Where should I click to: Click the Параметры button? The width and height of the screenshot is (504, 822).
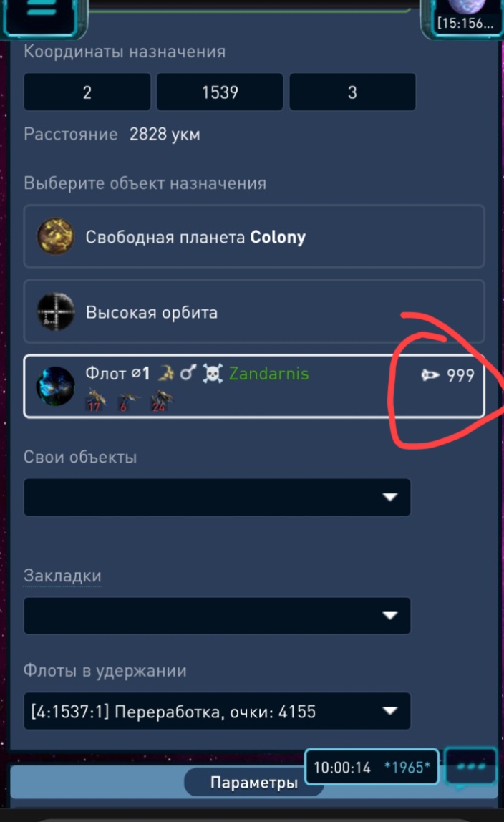pyautogui.click(x=253, y=782)
